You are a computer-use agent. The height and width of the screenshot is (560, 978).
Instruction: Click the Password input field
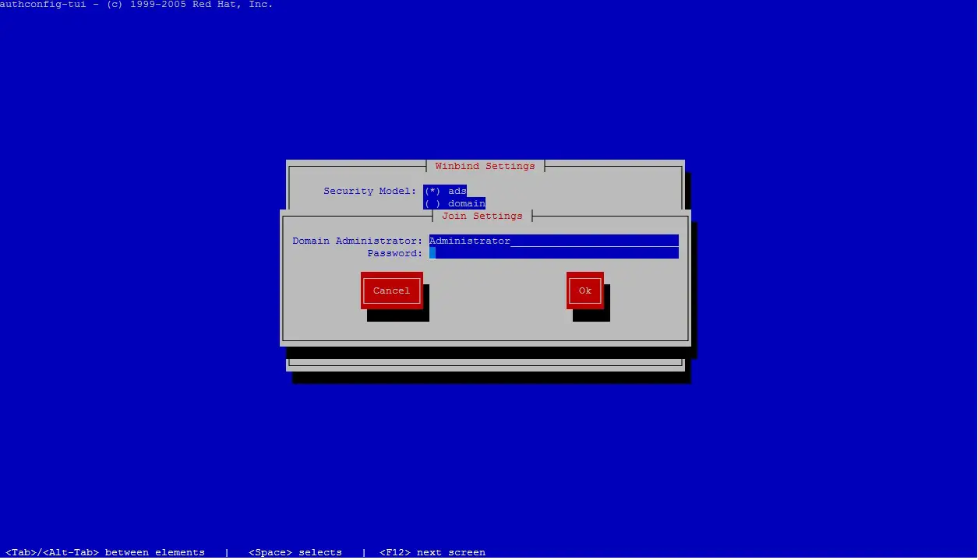pos(553,253)
